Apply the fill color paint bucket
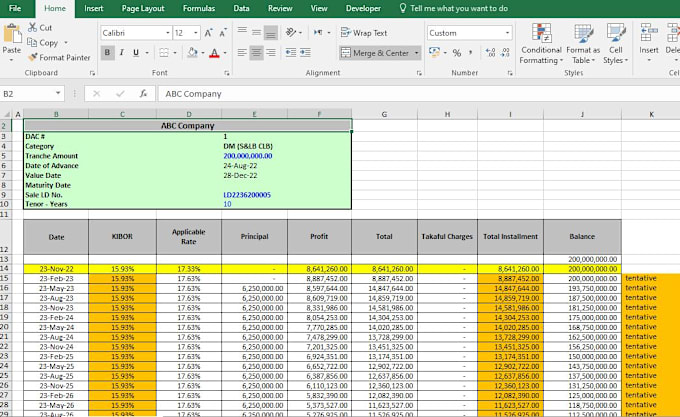Screen dimensions: 680x417 (192, 53)
